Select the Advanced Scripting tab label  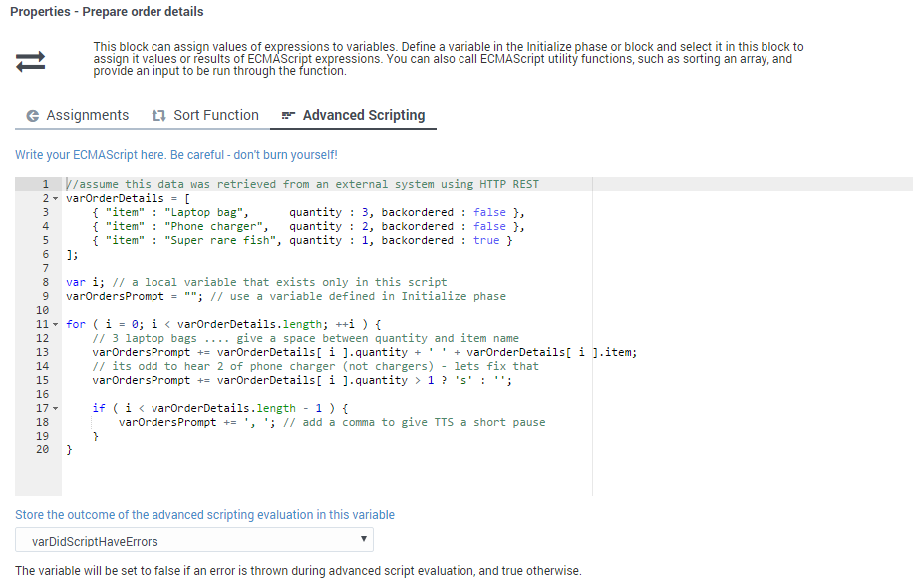click(x=363, y=116)
